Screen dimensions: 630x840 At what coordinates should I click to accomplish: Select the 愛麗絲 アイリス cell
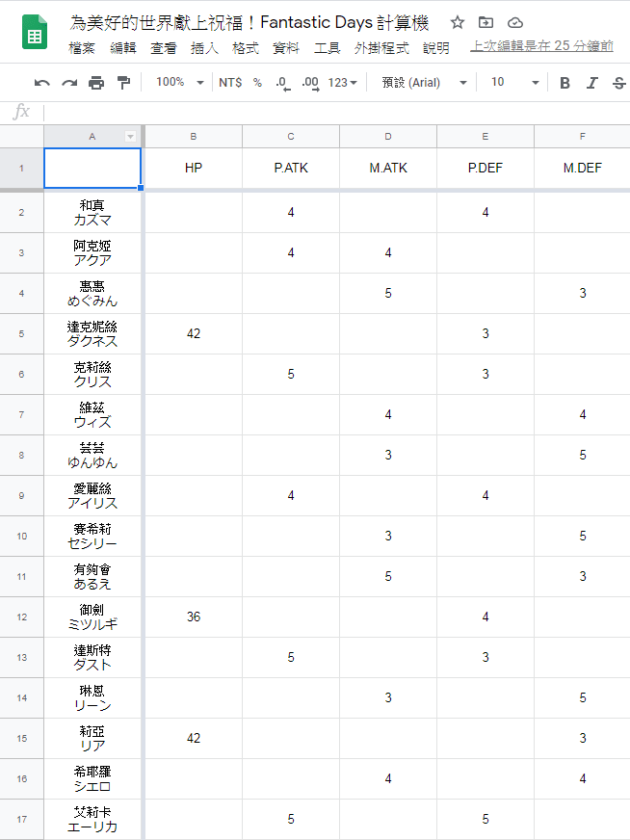point(92,495)
